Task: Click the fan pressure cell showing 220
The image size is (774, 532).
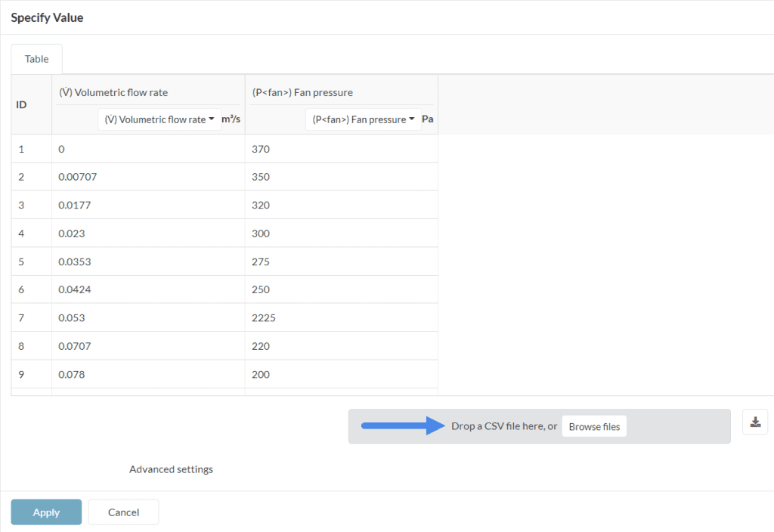Action: tap(341, 346)
